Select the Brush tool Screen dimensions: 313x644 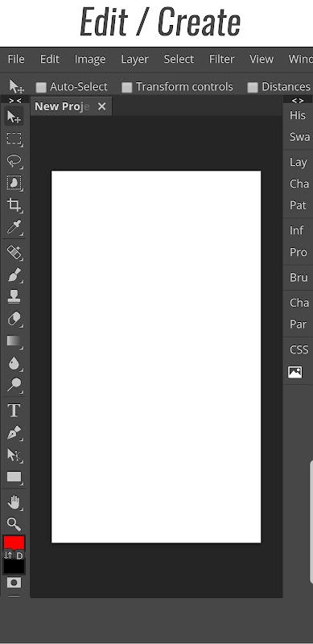[14, 275]
